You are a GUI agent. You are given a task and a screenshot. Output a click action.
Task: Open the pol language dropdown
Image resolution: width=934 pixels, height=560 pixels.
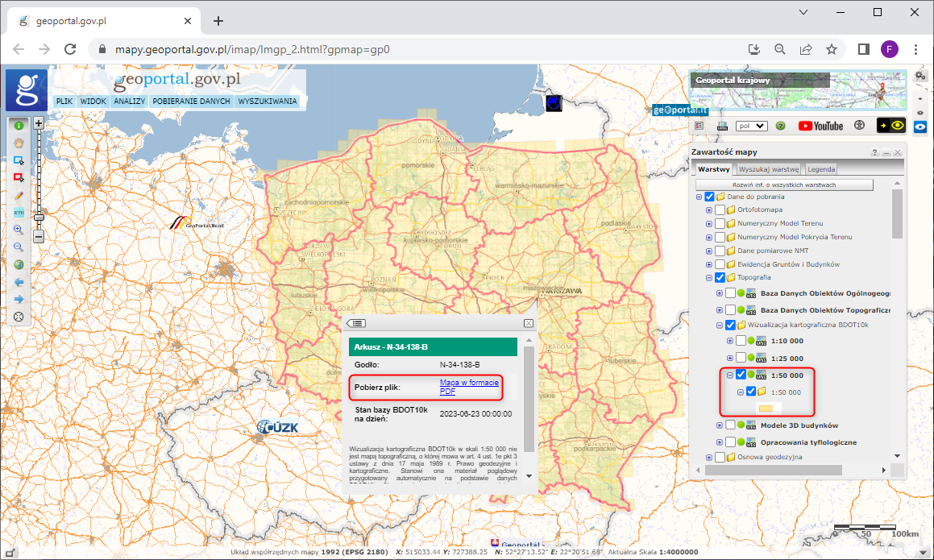point(751,126)
